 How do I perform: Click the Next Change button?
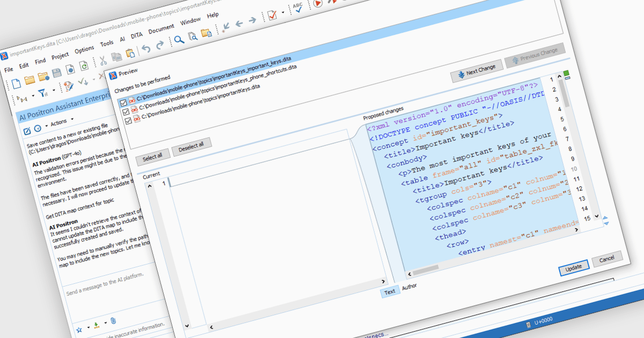[x=477, y=70]
